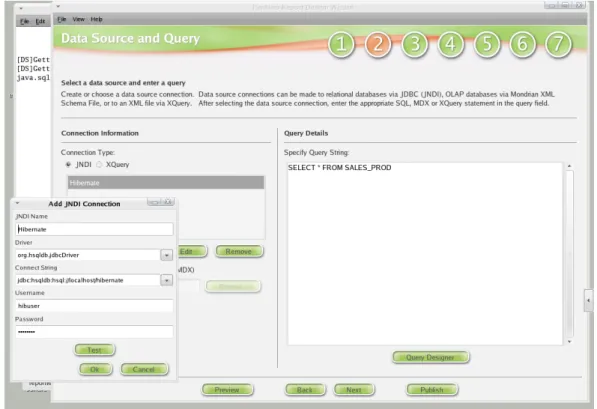Expand the Driver dropdown arrow
This screenshot has height=409, width=597.
coord(166,255)
